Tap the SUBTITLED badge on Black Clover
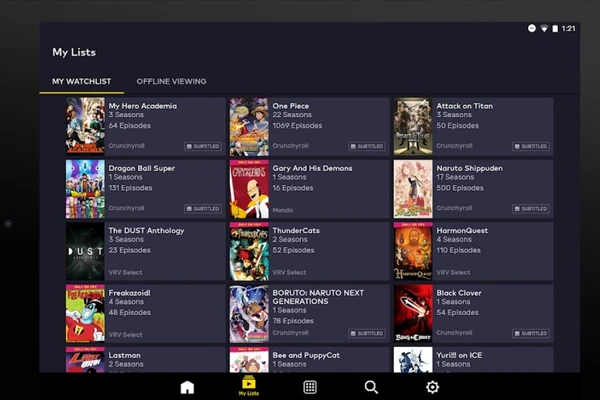The image size is (600, 400). click(x=531, y=333)
